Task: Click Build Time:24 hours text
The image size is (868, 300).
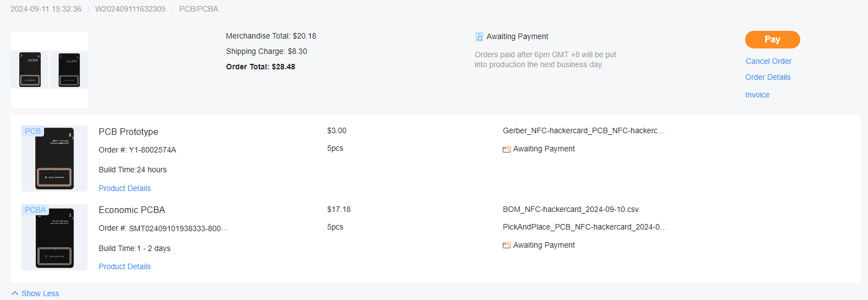Action: point(133,170)
